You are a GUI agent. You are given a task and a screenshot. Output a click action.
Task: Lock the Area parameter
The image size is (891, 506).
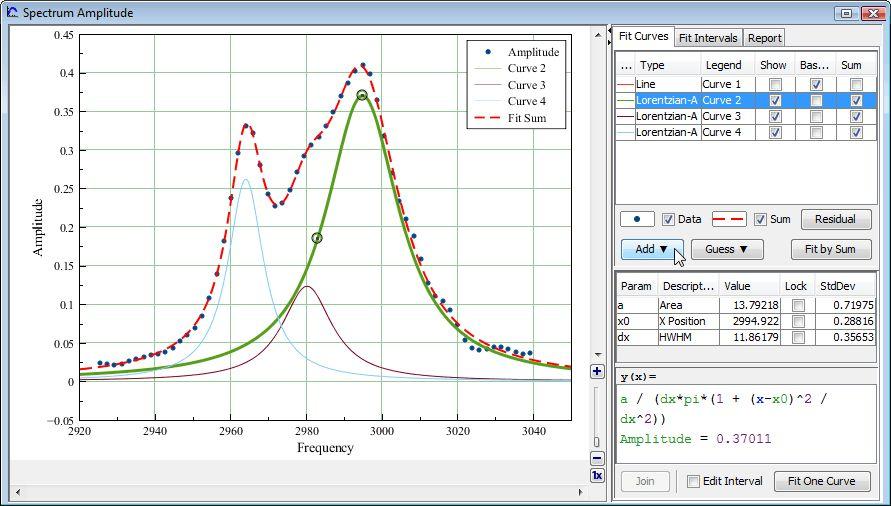798,305
